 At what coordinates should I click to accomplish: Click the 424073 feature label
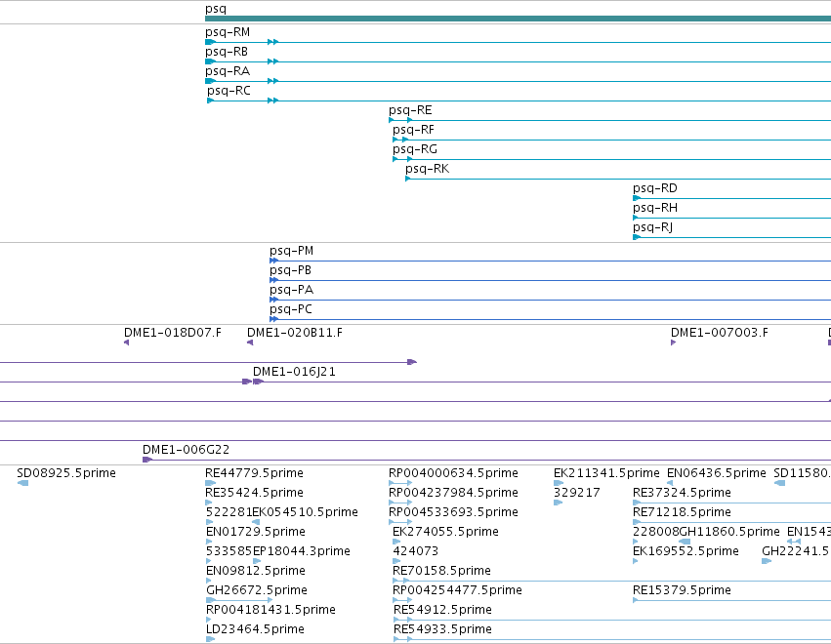(416, 551)
